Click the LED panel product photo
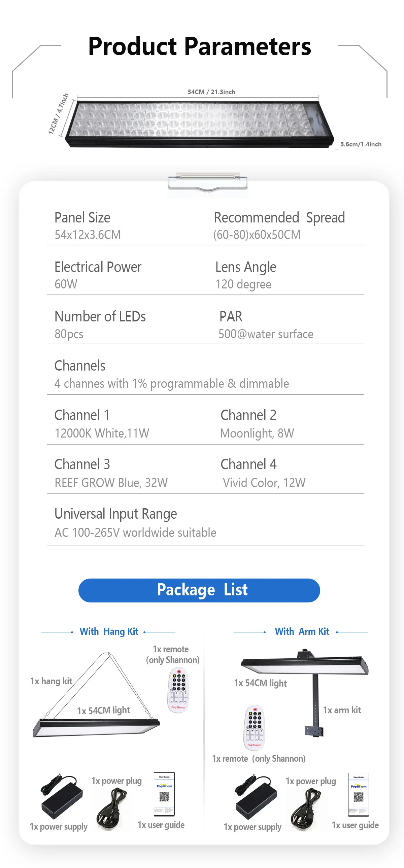The height and width of the screenshot is (868, 404). point(199,123)
